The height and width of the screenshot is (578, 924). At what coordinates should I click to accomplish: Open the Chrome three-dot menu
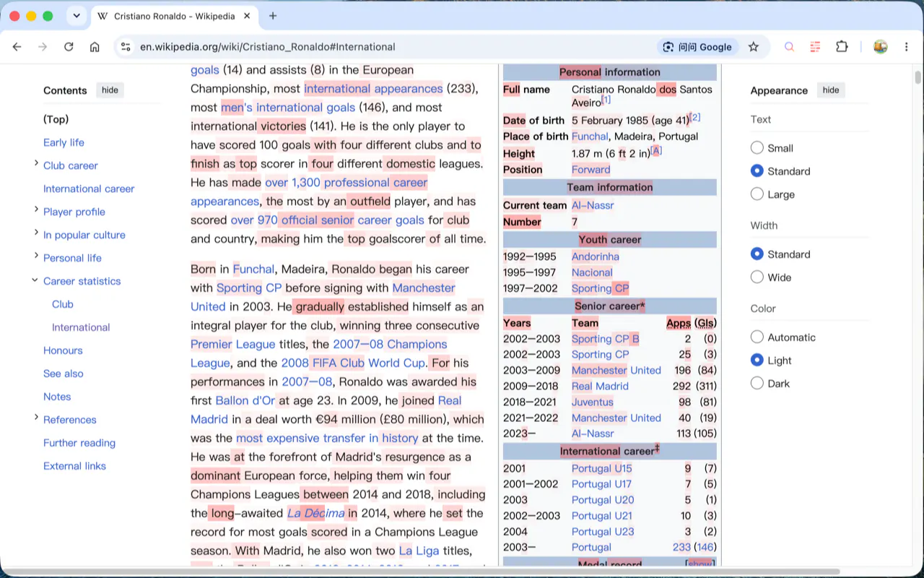[x=907, y=47]
